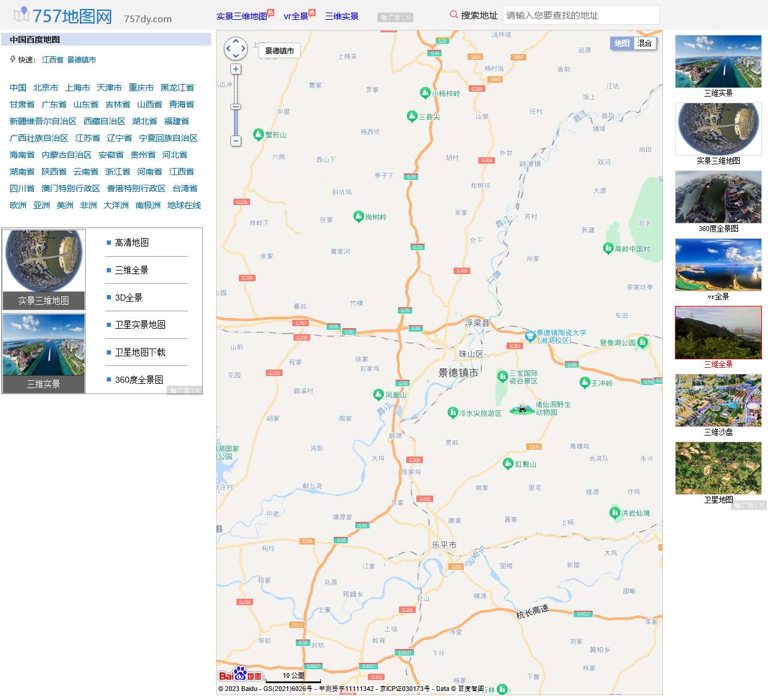
Task: Click the 江西省 quick link
Action: tap(53, 60)
